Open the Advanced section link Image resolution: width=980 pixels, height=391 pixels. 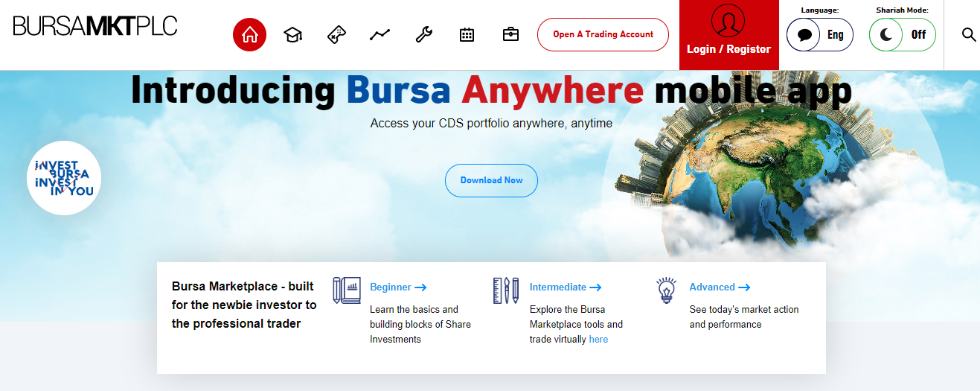coord(719,287)
